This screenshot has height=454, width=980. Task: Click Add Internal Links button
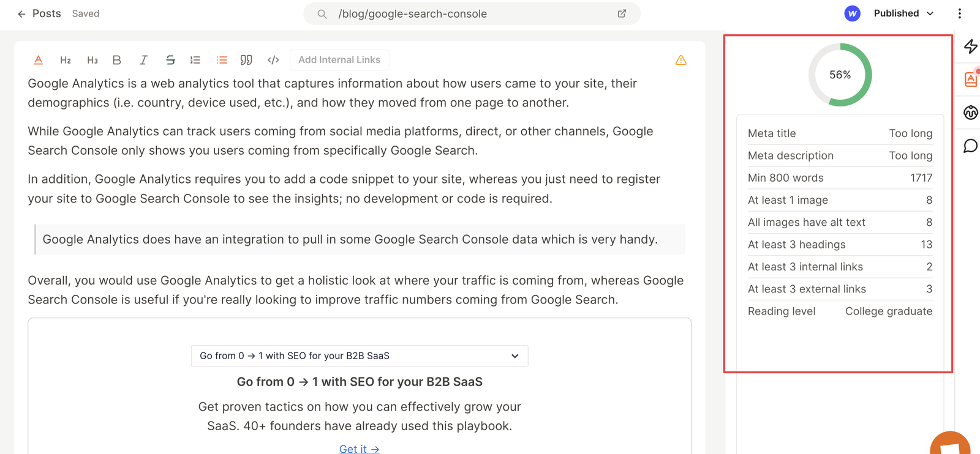(339, 60)
